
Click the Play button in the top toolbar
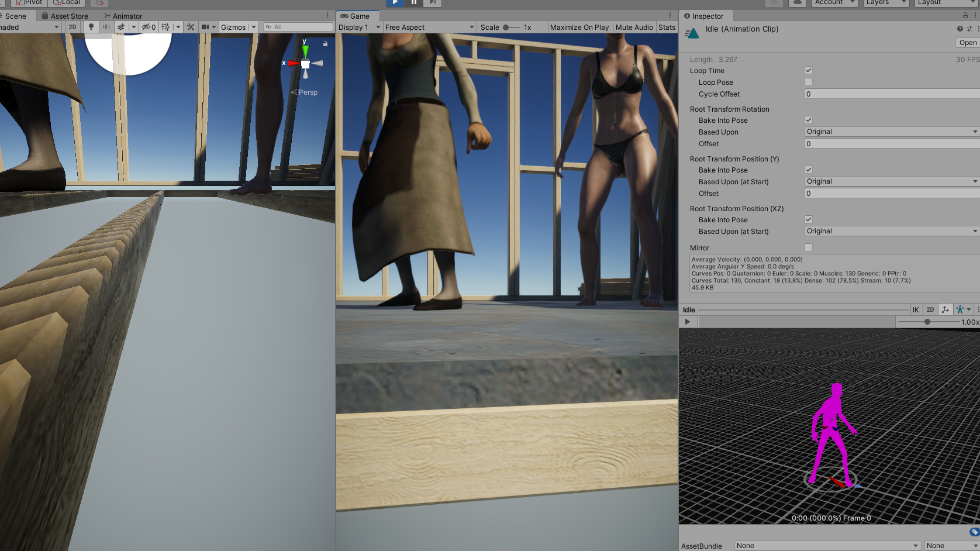395,3
